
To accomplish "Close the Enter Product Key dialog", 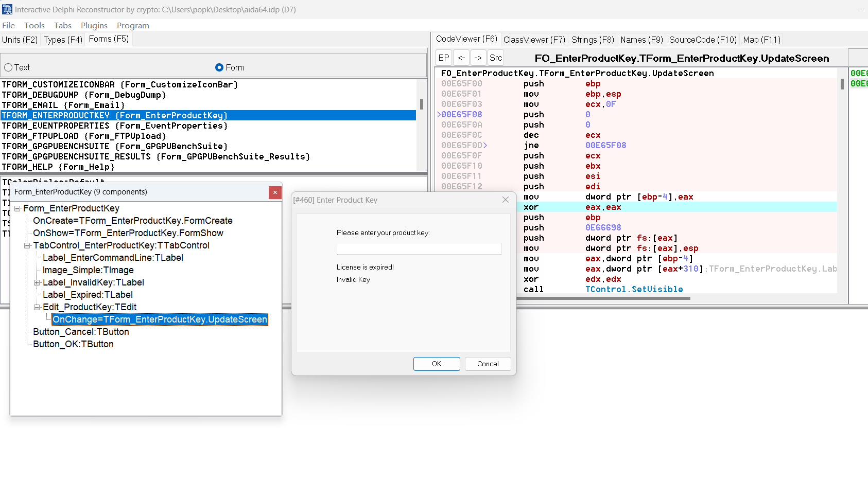I will (506, 200).
